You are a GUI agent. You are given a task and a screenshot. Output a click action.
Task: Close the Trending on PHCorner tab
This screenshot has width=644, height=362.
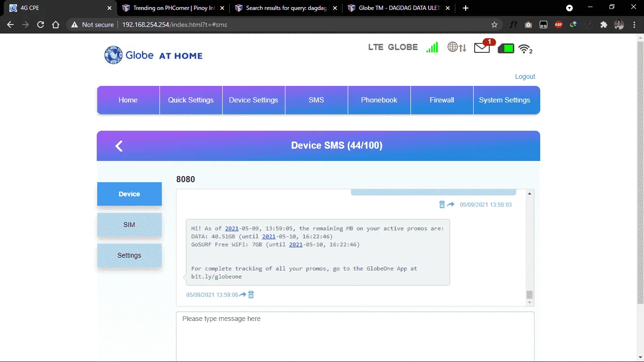coord(222,8)
